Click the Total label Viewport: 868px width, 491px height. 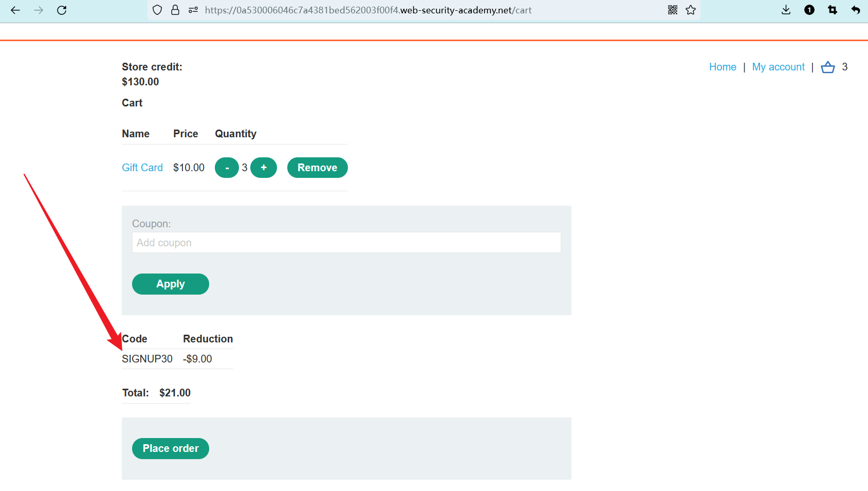click(136, 393)
